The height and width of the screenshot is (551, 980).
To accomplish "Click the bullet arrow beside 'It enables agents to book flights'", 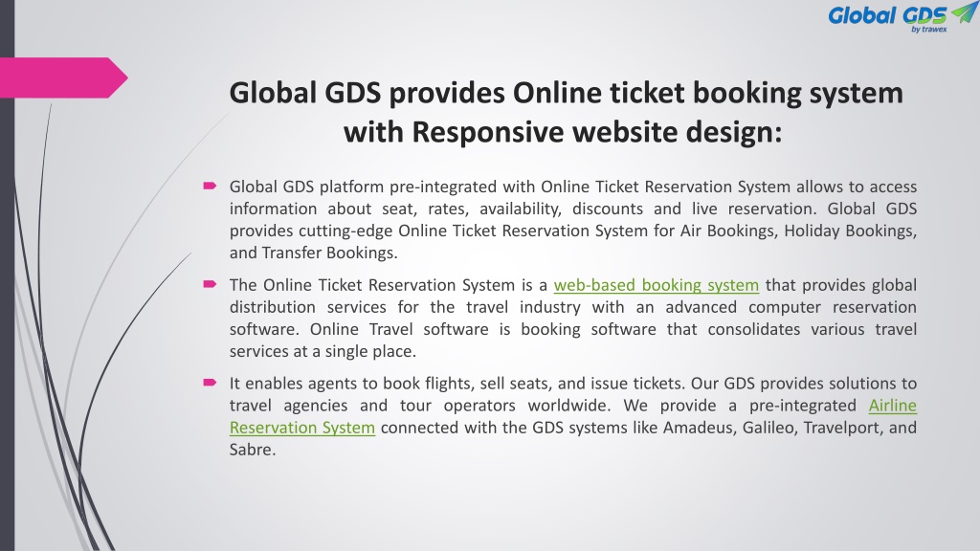I will click(x=210, y=383).
